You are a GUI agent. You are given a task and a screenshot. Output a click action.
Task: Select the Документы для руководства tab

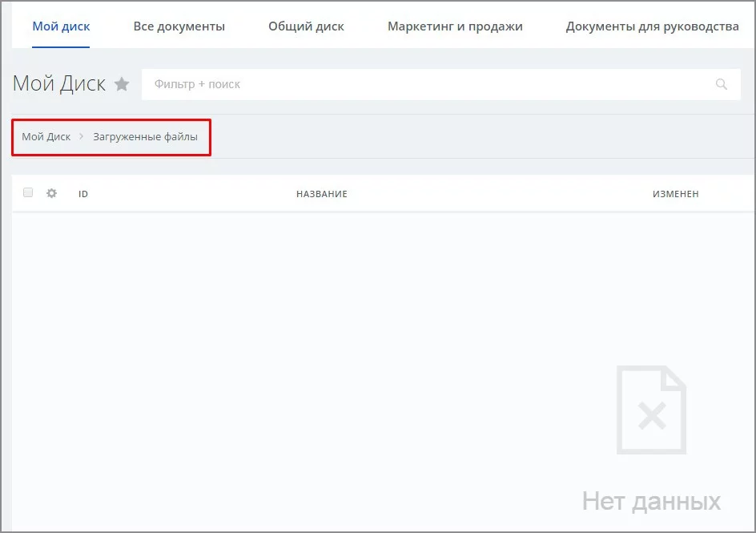pos(652,26)
